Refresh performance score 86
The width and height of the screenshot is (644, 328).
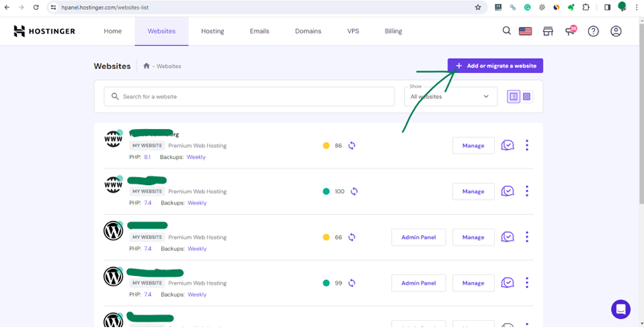click(x=351, y=145)
